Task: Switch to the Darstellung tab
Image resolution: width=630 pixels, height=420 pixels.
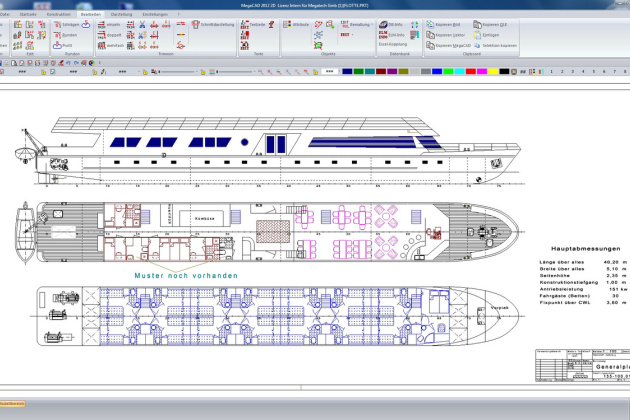Action: (123, 14)
